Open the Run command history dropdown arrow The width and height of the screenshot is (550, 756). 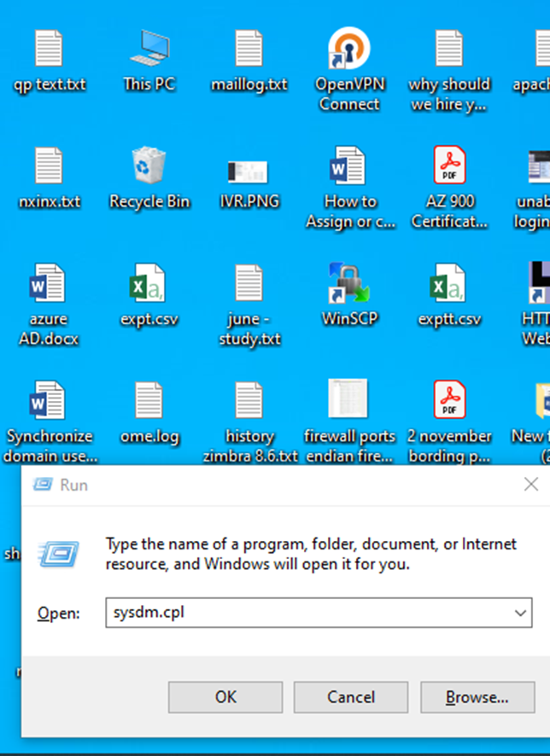(520, 613)
